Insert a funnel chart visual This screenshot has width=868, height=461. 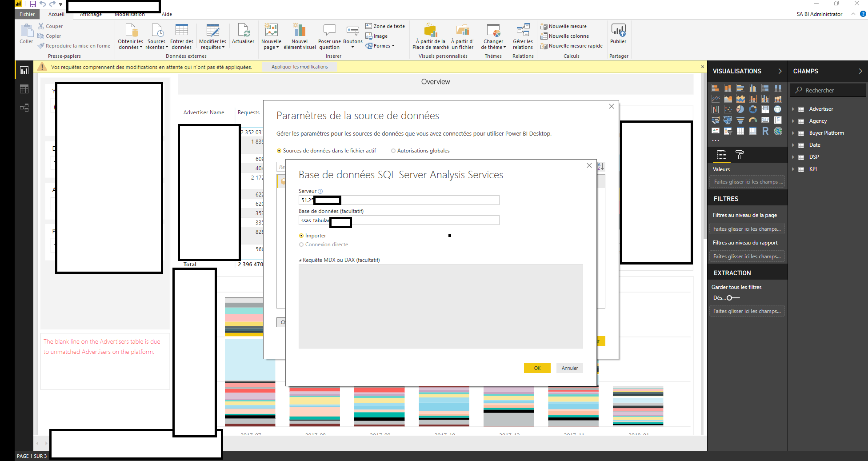(740, 120)
